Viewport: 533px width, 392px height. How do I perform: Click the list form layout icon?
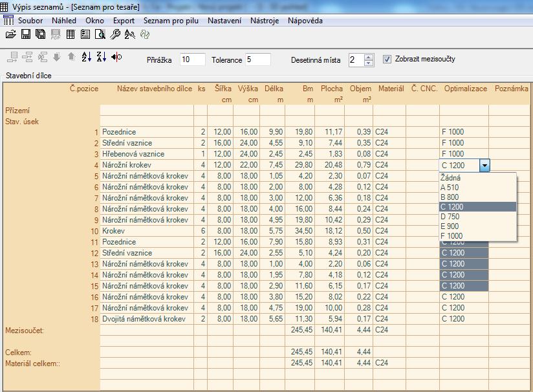click(85, 34)
